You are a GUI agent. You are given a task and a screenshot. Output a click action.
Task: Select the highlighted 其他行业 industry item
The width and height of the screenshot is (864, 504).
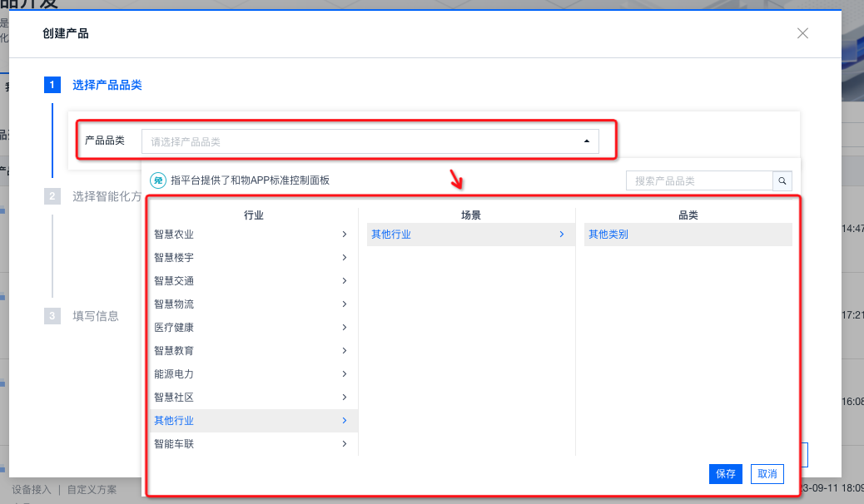coord(174,421)
